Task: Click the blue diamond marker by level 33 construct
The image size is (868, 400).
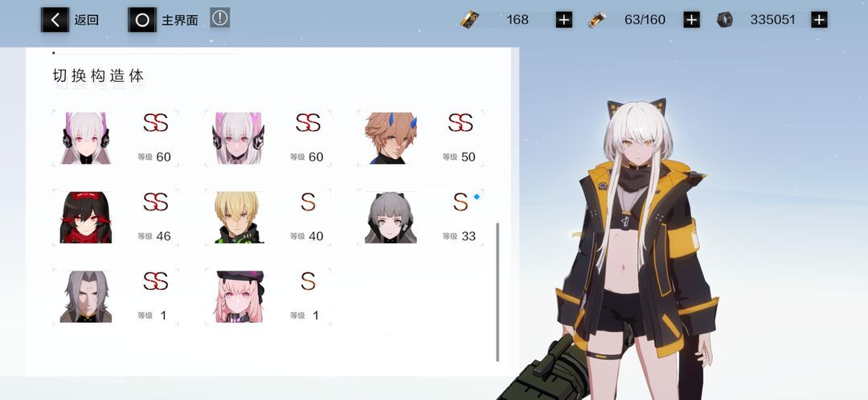Action: click(x=477, y=197)
